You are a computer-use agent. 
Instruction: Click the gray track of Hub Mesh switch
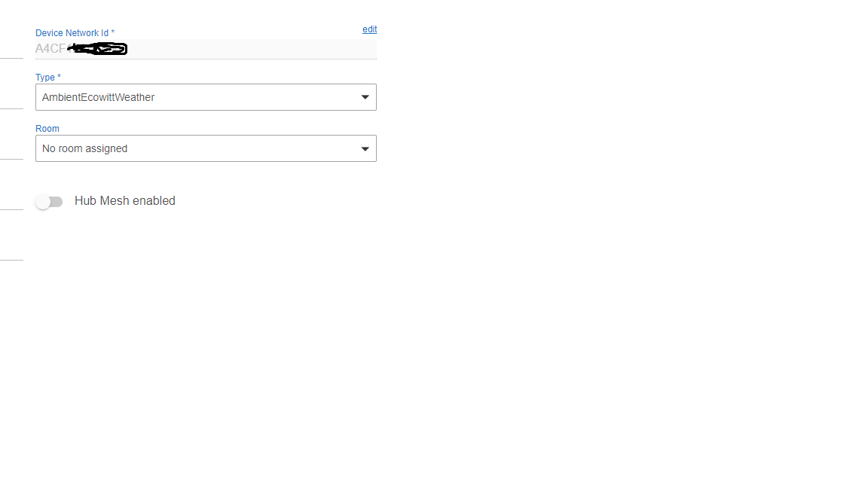[57, 202]
